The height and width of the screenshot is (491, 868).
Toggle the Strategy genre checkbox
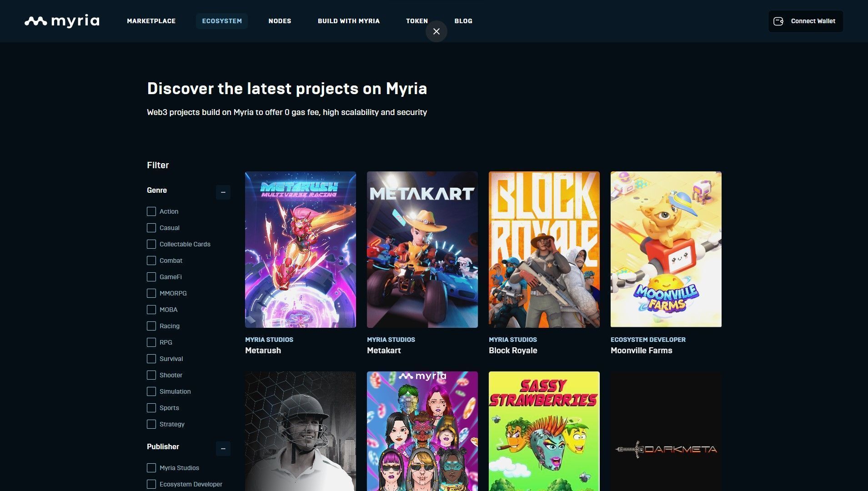151,424
